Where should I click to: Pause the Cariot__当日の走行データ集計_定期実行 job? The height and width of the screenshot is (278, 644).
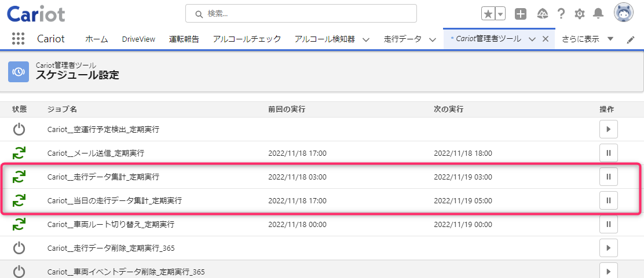point(608,200)
